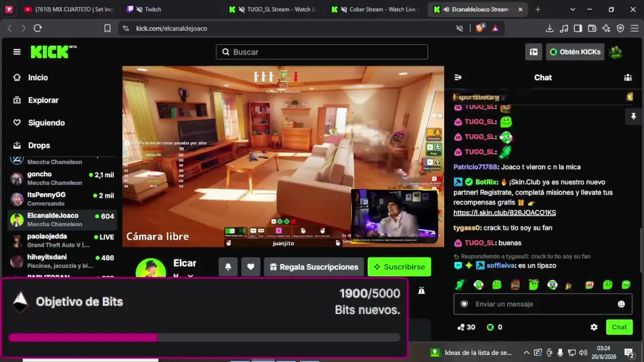Viewport: 644px width, 362px height.
Task: Open chat settings gear icon
Action: [594, 327]
